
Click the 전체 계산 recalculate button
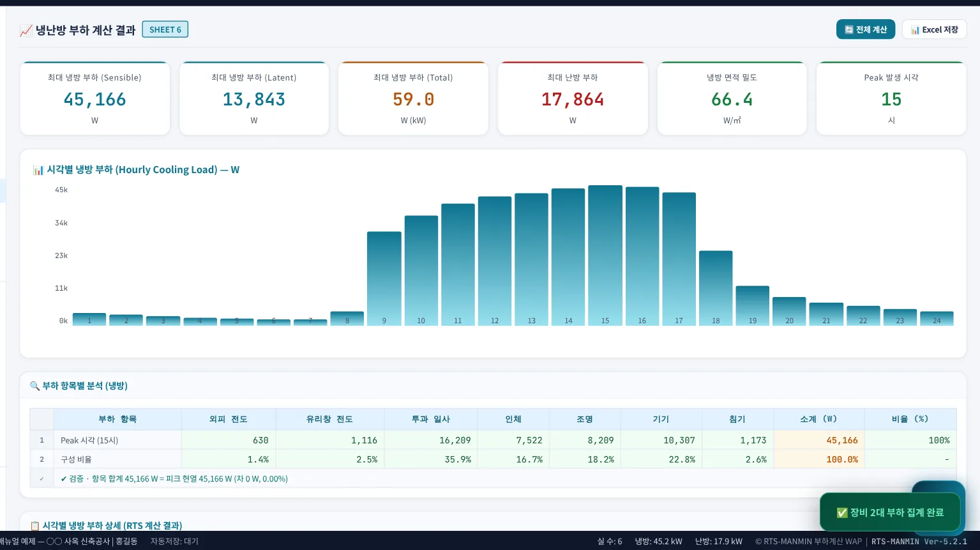pos(866,29)
